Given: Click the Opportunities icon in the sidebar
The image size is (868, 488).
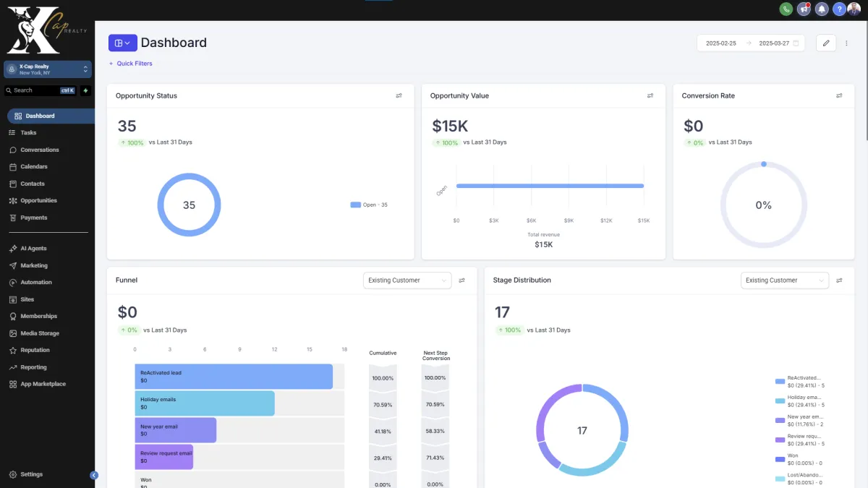Looking at the screenshot, I should click(13, 201).
